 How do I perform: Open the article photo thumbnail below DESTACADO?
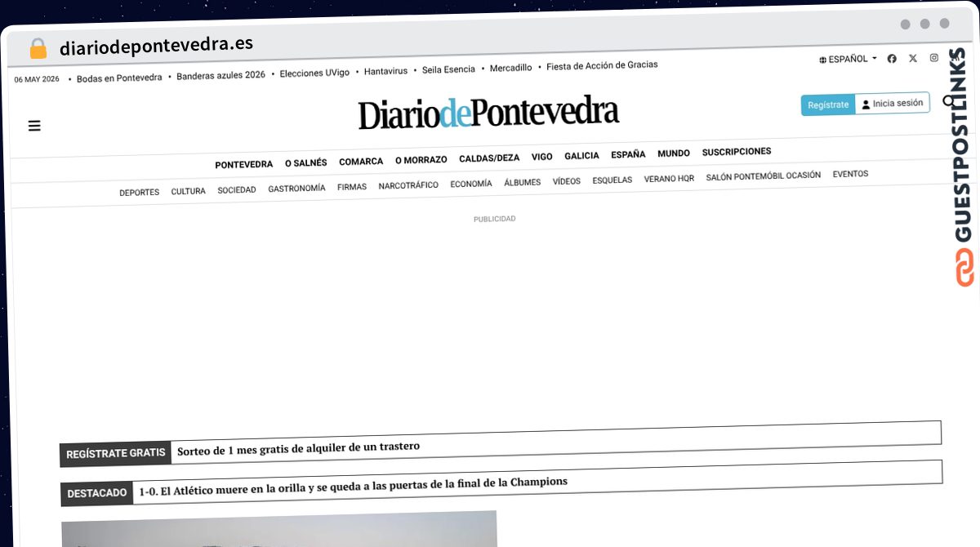(x=279, y=529)
